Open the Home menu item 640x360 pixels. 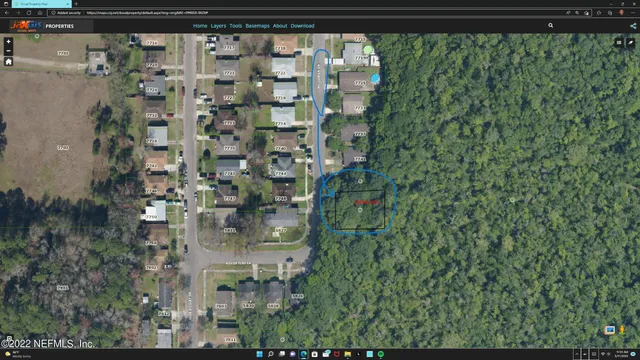[200, 26]
